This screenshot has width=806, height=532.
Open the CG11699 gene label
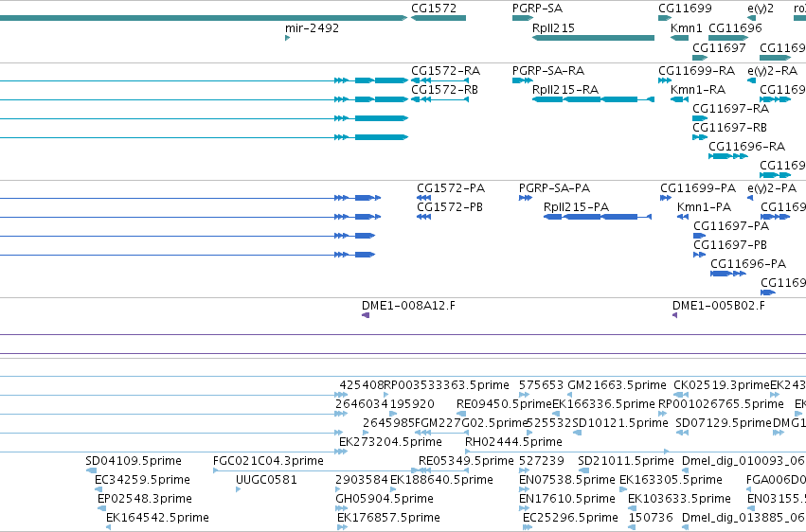(685, 9)
